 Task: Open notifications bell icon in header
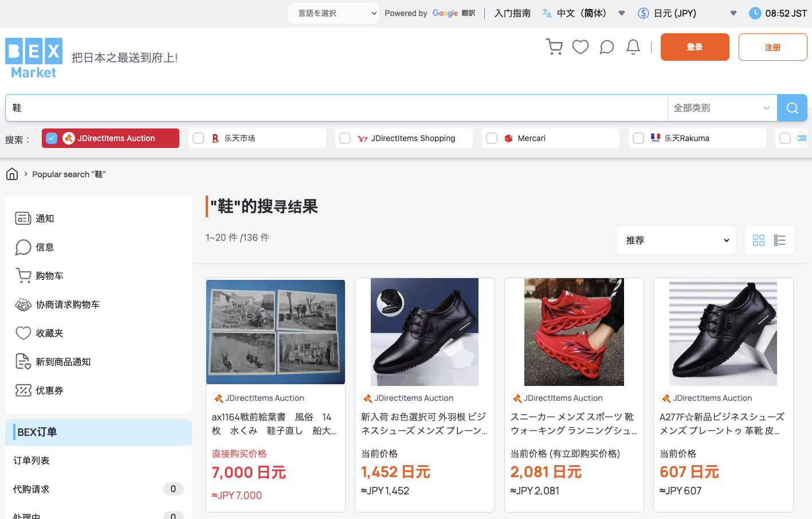tap(633, 47)
